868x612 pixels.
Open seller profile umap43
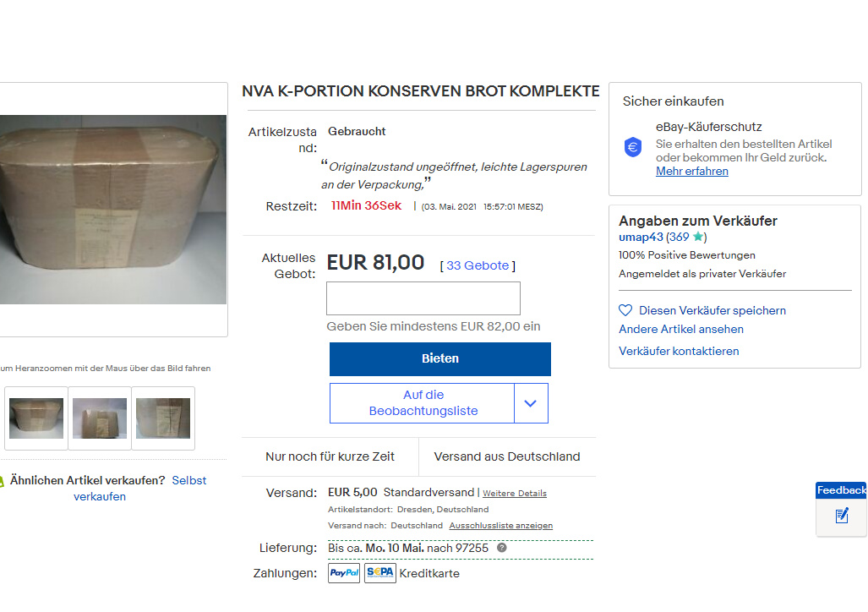(x=641, y=237)
